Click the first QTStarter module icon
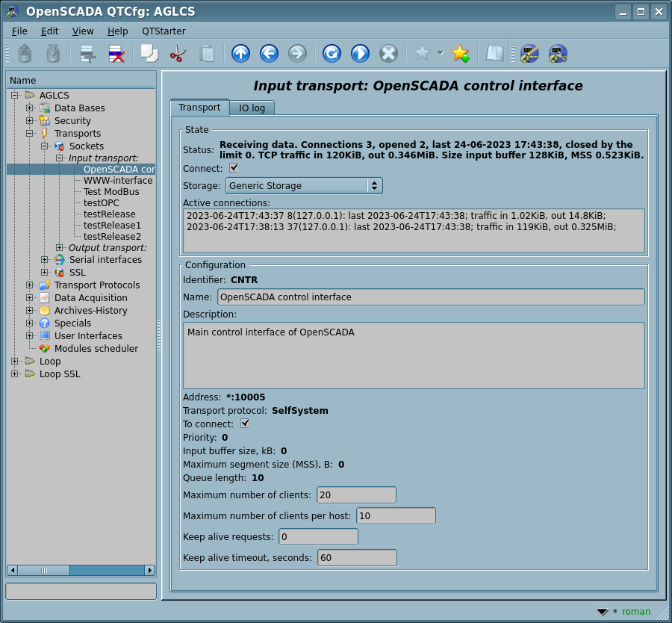672x623 pixels. tap(529, 54)
